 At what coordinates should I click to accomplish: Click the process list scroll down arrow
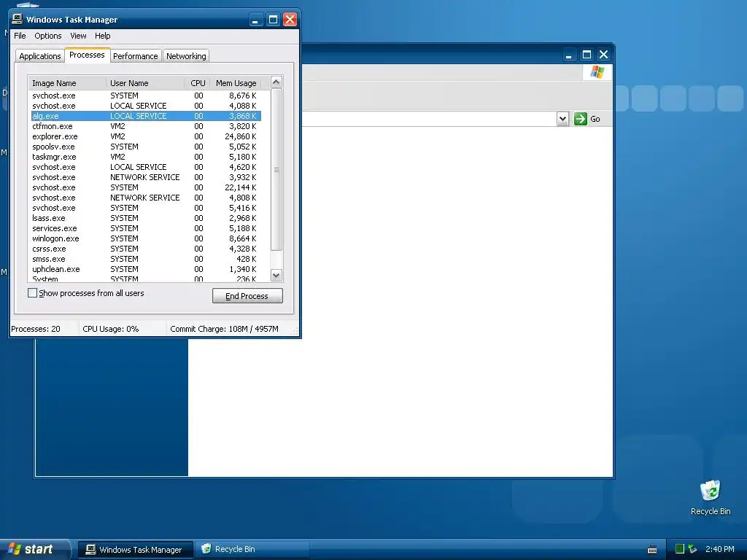(x=276, y=275)
